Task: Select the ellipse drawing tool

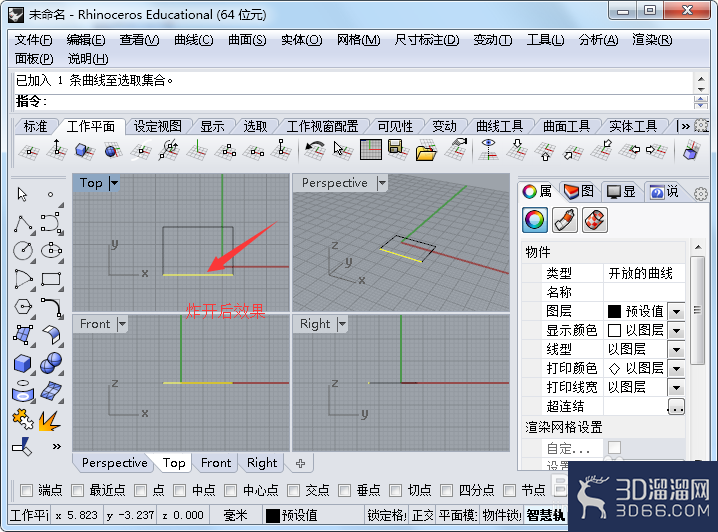Action: tap(51, 250)
